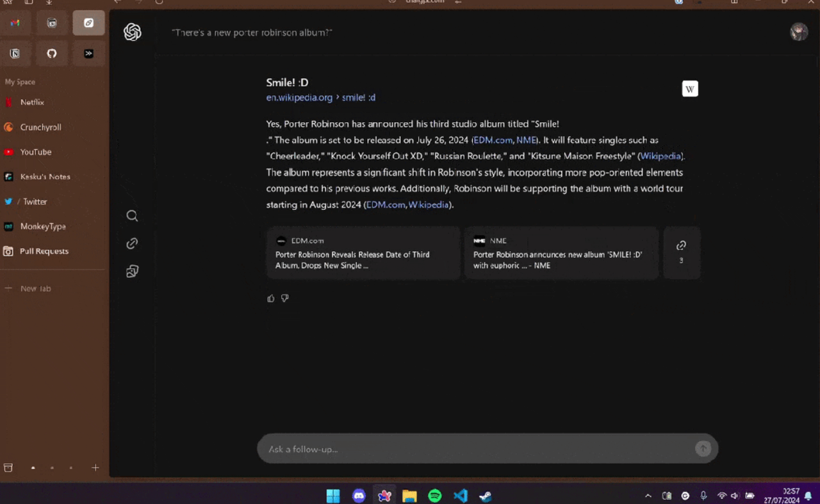Viewport: 820px width, 504px height.
Task: Open the Gmail pinned tile
Action: [15, 23]
